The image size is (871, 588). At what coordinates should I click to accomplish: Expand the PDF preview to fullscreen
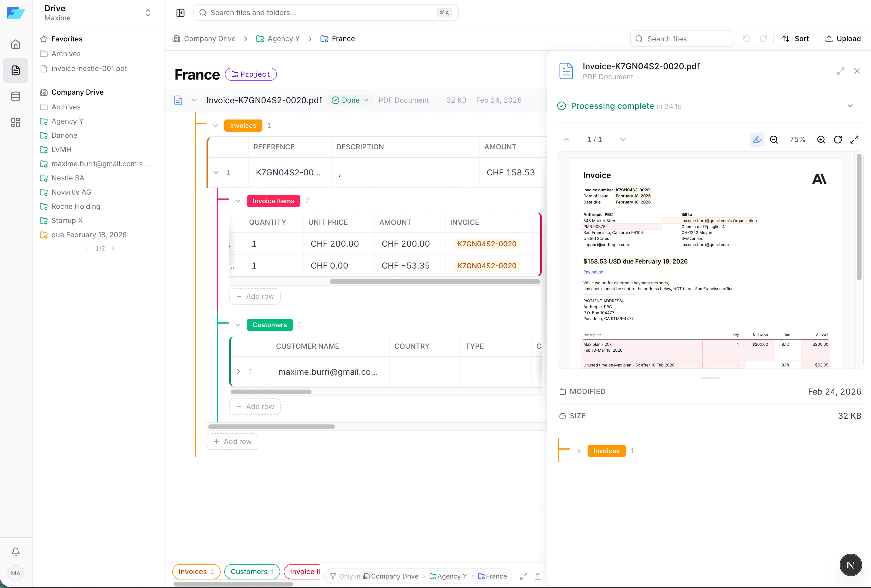point(855,139)
